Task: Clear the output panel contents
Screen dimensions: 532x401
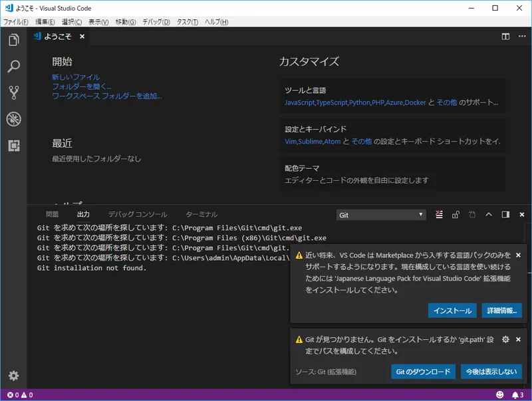Action: coord(439,214)
